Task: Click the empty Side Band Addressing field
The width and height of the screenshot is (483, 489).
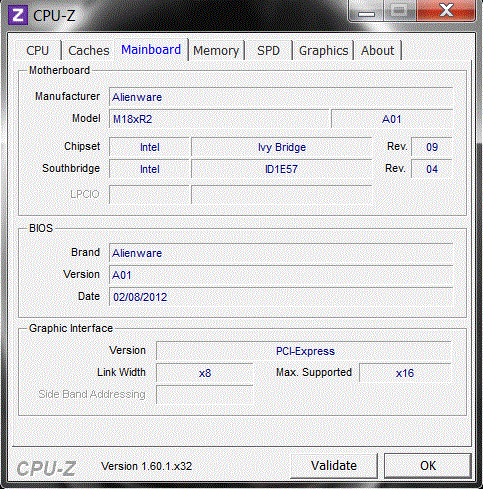Action: (x=205, y=395)
